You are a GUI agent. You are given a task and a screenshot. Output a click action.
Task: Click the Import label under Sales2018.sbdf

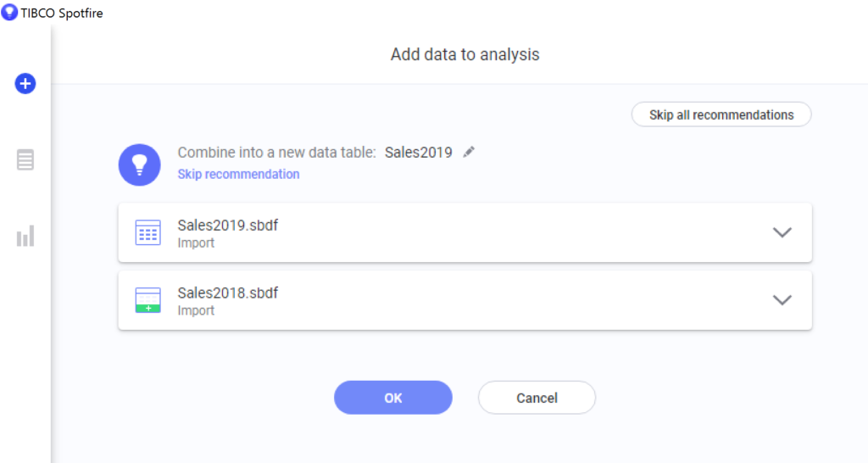pyautogui.click(x=196, y=310)
